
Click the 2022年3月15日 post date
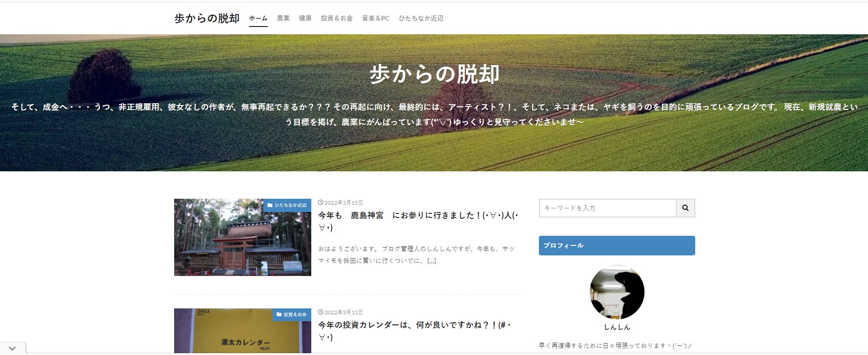coord(341,202)
